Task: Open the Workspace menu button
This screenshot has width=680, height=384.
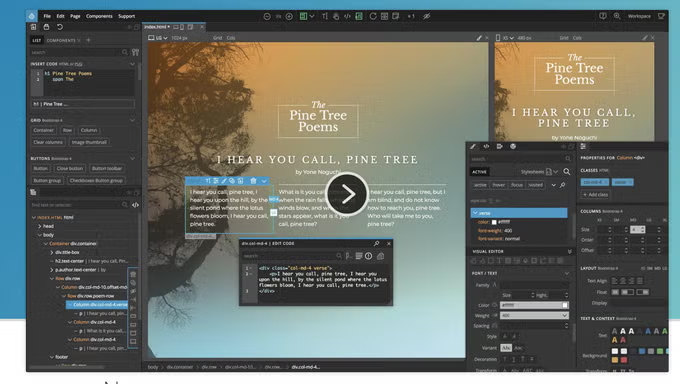Action: [639, 16]
